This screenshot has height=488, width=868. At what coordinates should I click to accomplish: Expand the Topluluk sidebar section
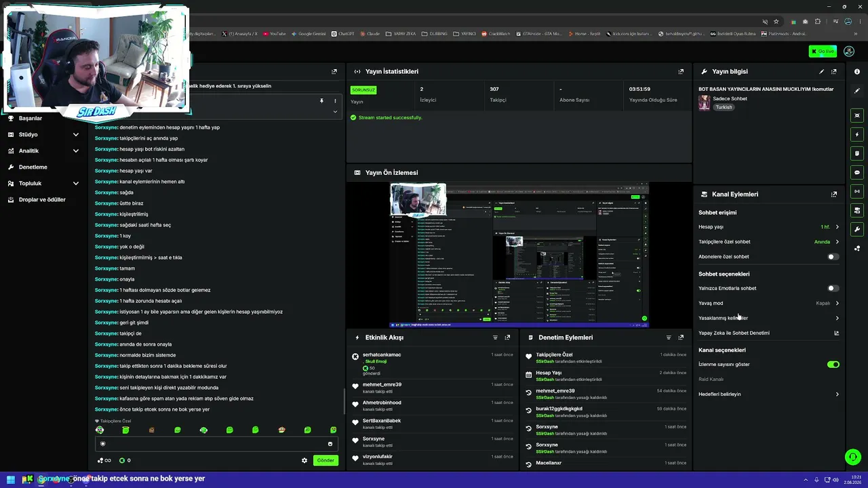click(43, 183)
